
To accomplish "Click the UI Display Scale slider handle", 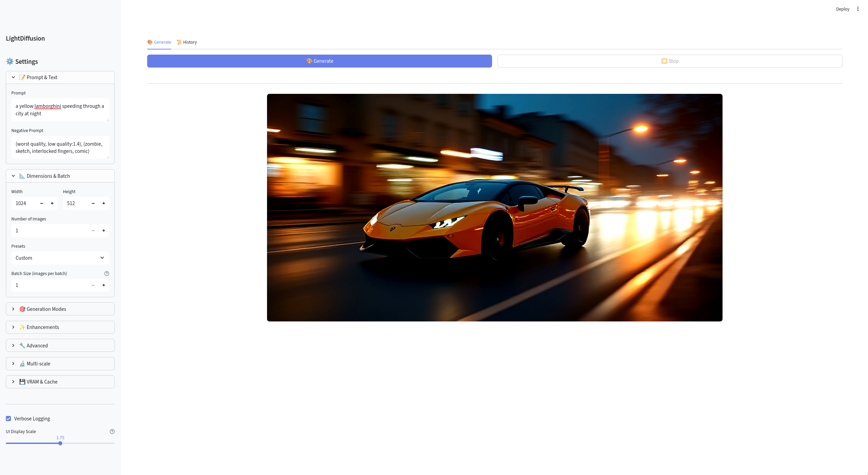I will pyautogui.click(x=60, y=443).
